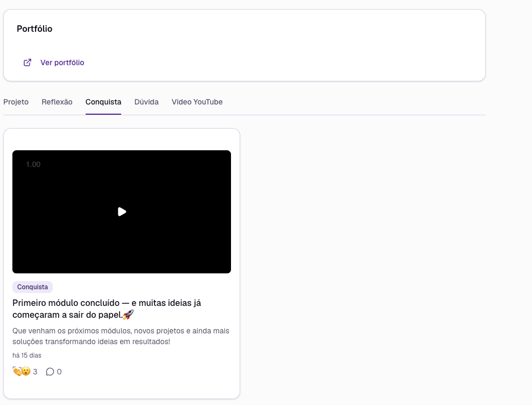Screen dimensions: 532x405
Task: Switch to the Reflexão tab
Action: pyautogui.click(x=57, y=102)
